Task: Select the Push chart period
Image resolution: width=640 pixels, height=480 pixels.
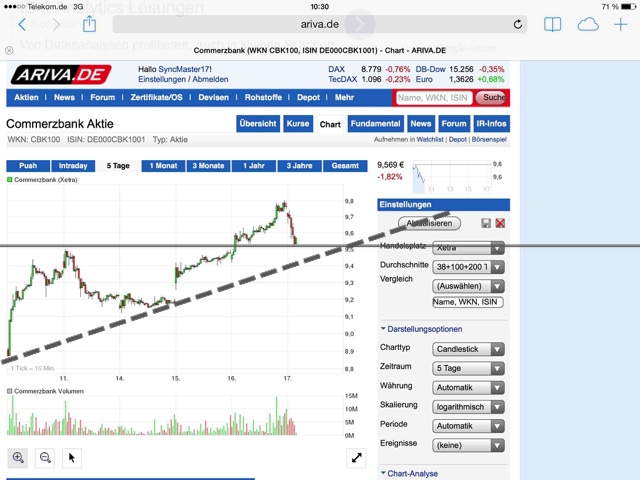Action: (28, 166)
